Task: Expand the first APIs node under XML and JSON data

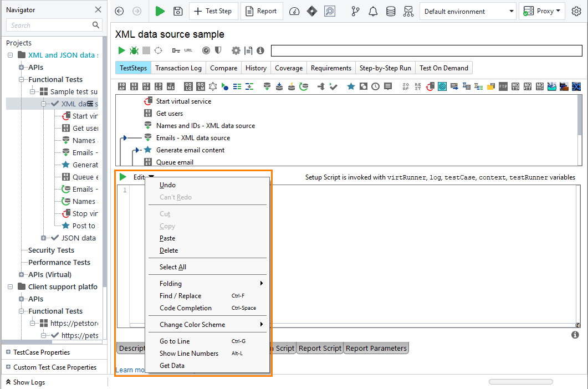Action: (x=22, y=68)
